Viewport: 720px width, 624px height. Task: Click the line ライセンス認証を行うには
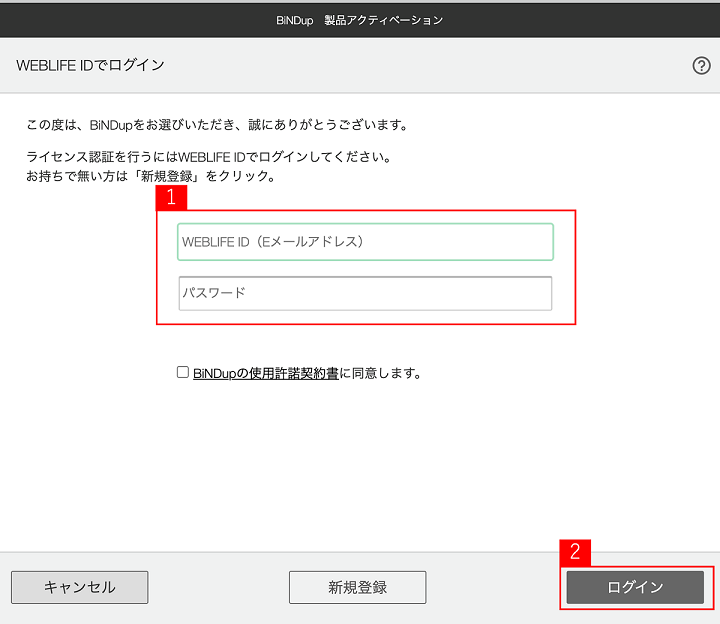209,157
